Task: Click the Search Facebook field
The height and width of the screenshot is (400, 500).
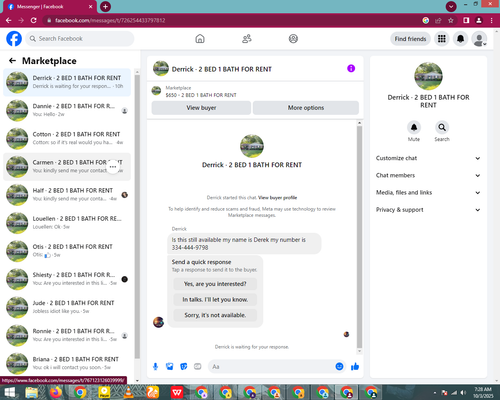Action: pos(80,39)
